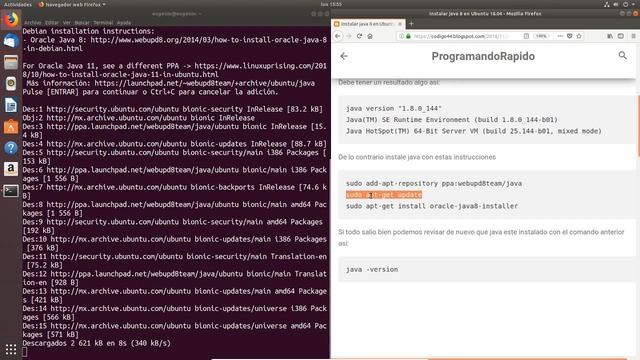Open Rhythmbox music player in dock
This screenshot has height=360, width=640.
[11, 84]
